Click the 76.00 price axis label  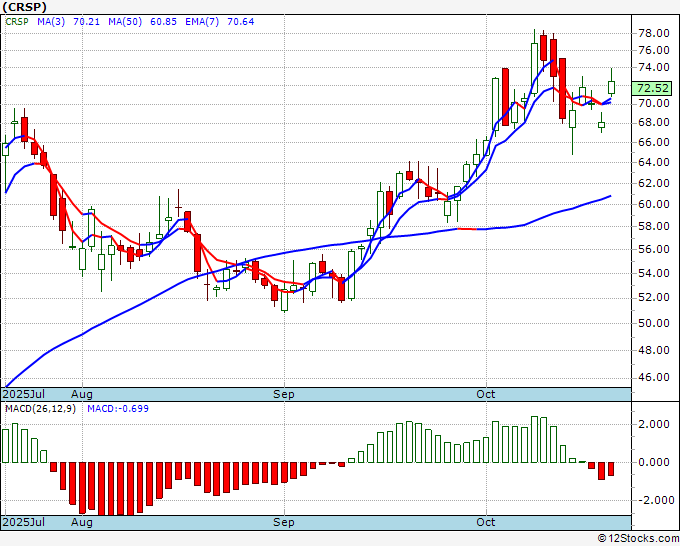pos(654,50)
